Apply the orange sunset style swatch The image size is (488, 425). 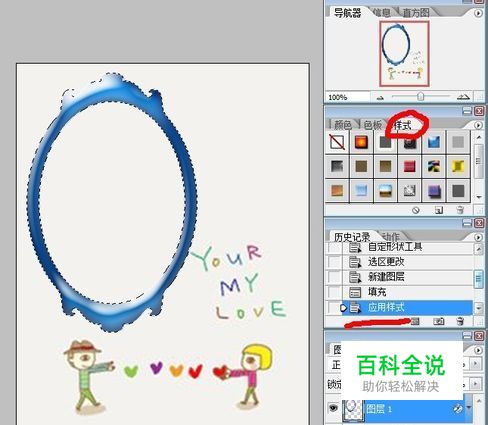click(x=337, y=191)
